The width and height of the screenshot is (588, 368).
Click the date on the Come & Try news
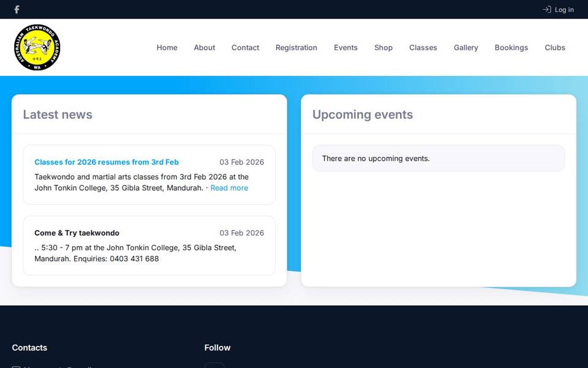pyautogui.click(x=241, y=233)
